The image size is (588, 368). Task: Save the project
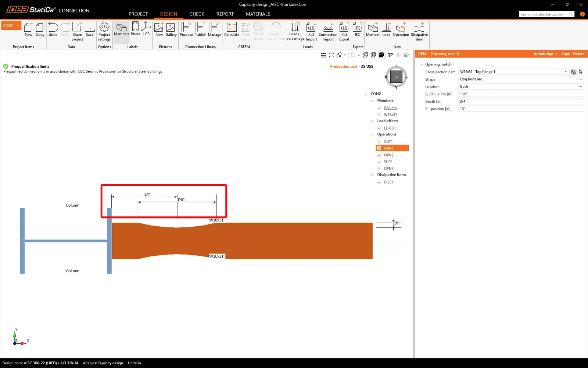(x=90, y=29)
